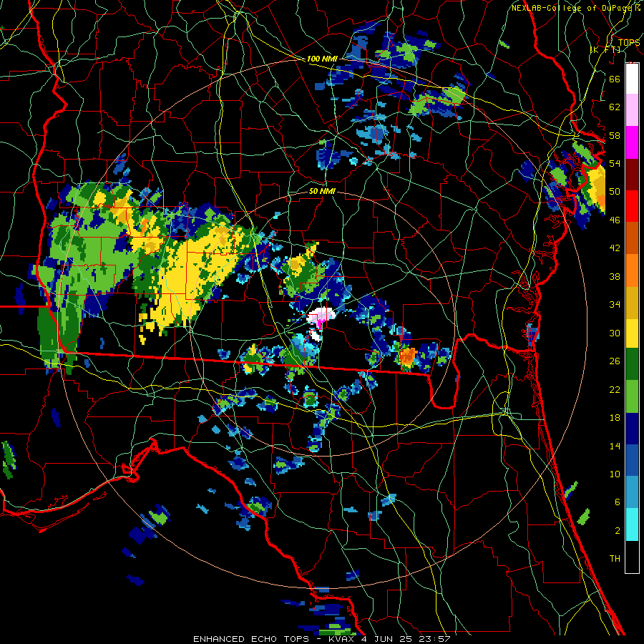Click the navy blue legend band
The image size is (644, 644).
pyautogui.click(x=632, y=429)
